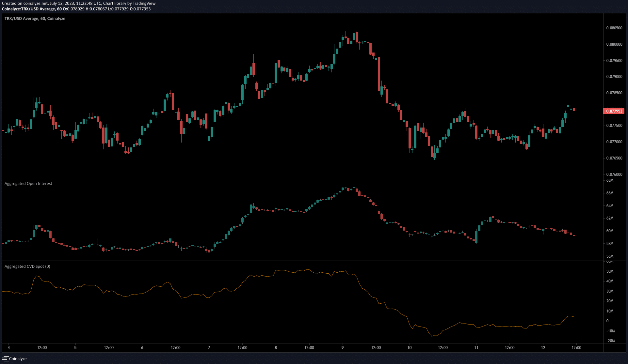Click the 0.079500 price axis label

coord(614,61)
